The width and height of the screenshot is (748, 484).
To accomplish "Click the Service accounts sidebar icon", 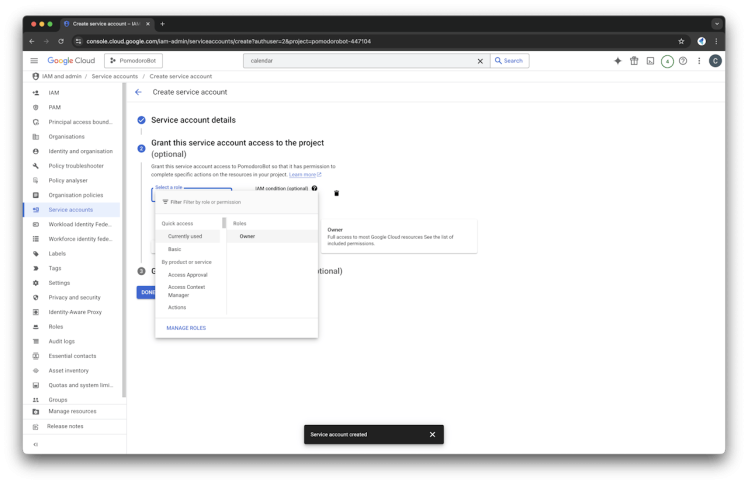I will coord(36,210).
